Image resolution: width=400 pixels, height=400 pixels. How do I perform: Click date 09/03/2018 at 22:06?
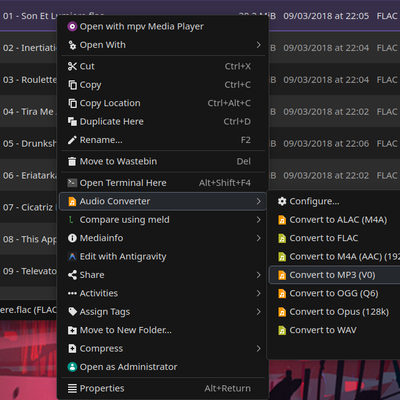326,143
